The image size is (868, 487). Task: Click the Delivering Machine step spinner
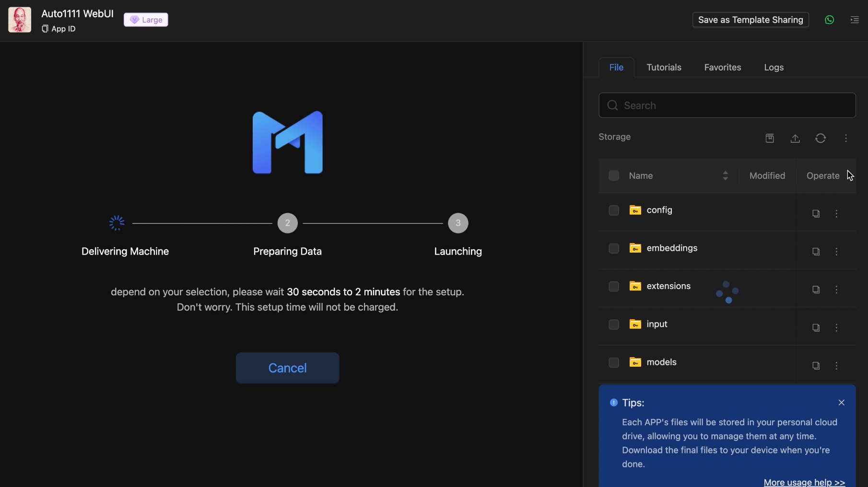click(x=117, y=223)
